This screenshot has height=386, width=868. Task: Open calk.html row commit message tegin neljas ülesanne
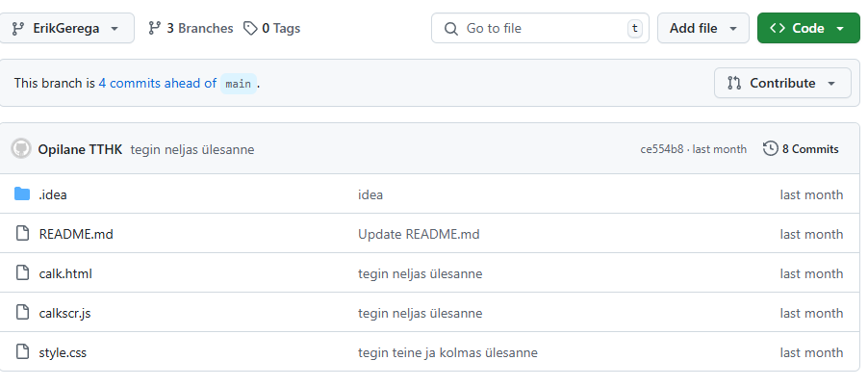tap(421, 273)
